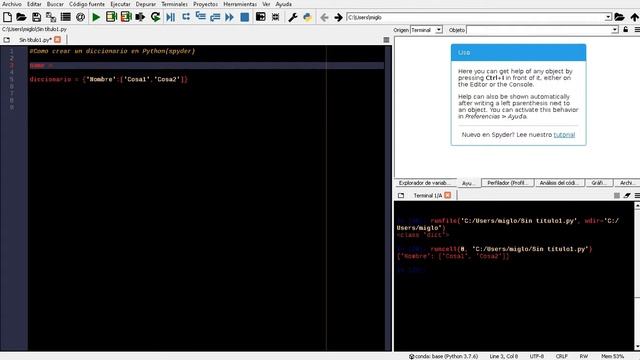Click the conda: base (Python 3.7.6) status entry
640x360 pixels.
click(443, 356)
